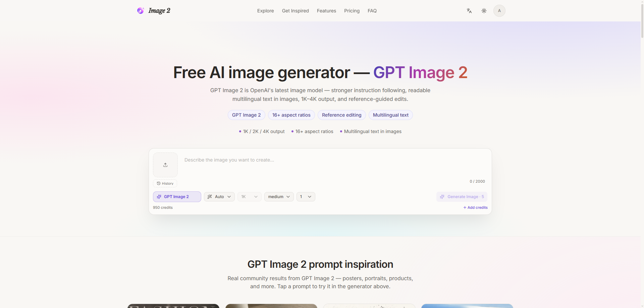Click the Reference editing pill tag
The image size is (644, 308).
[x=342, y=115]
